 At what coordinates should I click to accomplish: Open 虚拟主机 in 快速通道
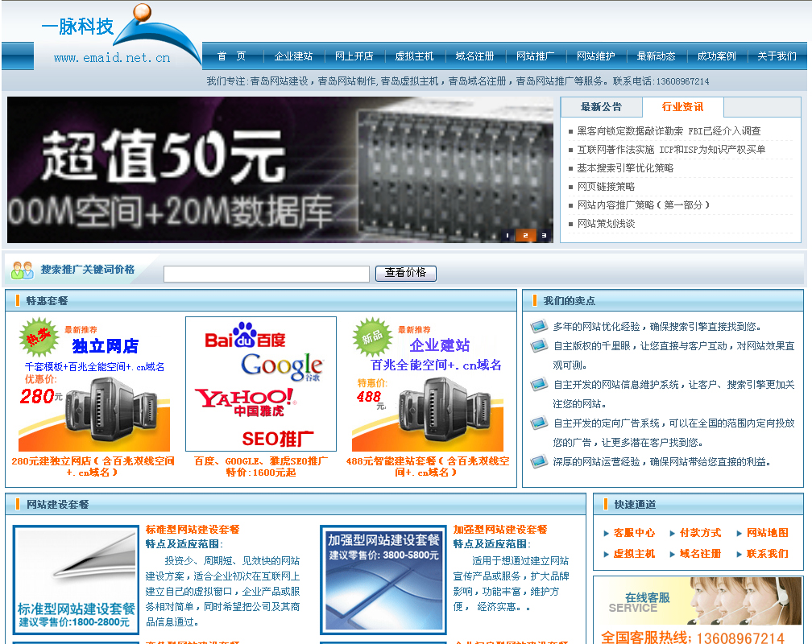coord(634,554)
